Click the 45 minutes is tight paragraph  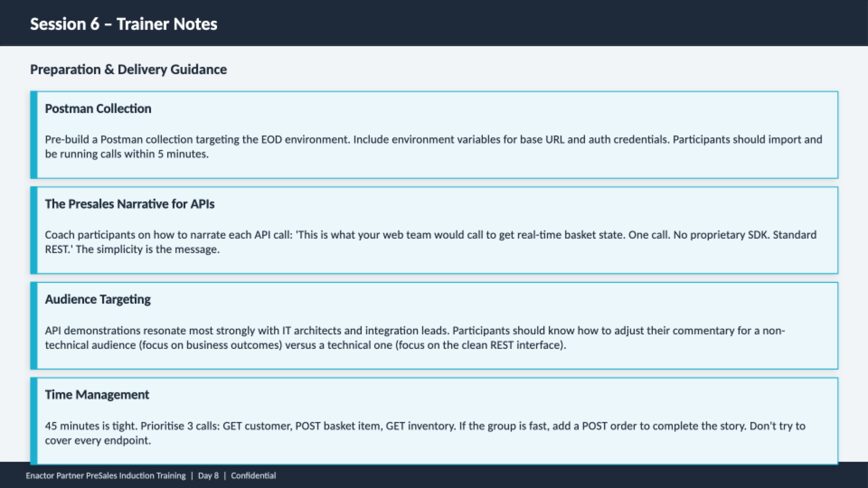tap(425, 433)
